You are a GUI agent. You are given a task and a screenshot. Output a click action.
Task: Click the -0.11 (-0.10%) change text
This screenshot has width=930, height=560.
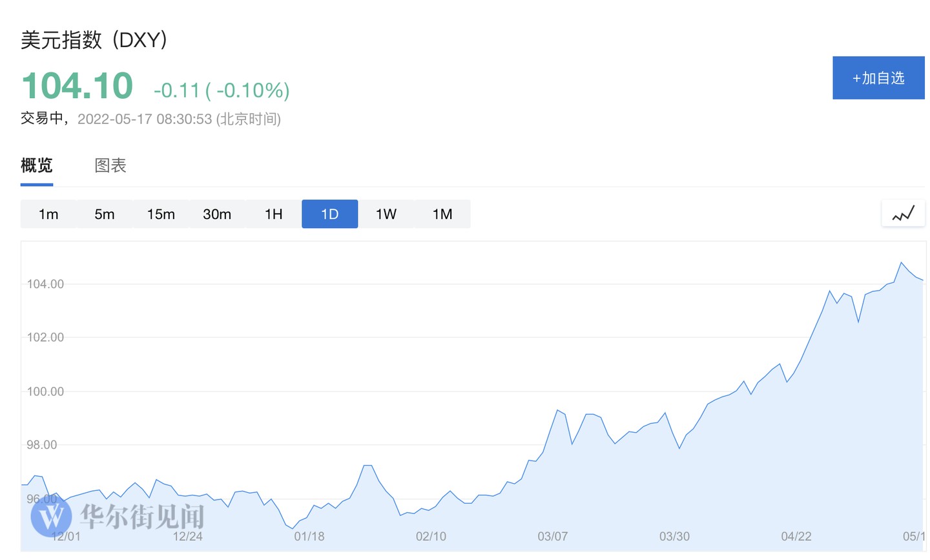[222, 90]
